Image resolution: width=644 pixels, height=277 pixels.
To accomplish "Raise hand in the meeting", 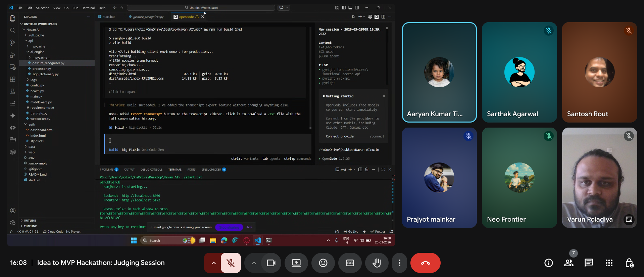I will 377,263.
